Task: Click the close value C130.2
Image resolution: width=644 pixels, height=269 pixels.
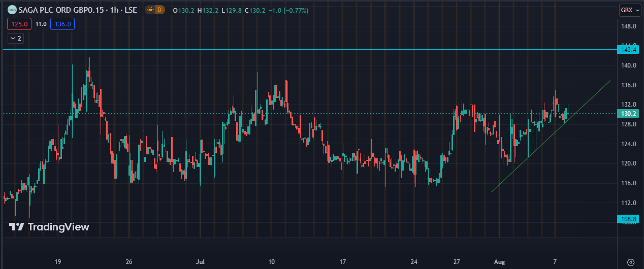Action: coord(255,10)
